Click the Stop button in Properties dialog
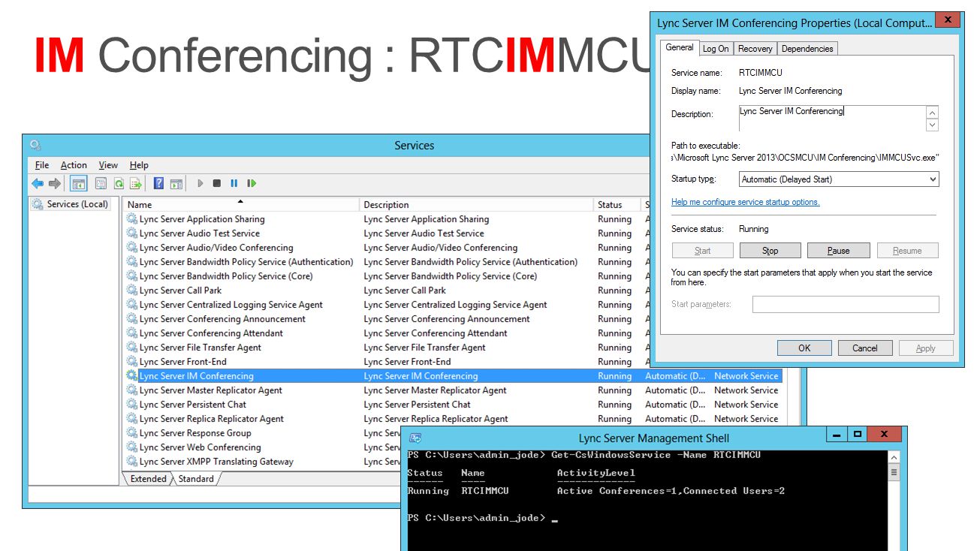 click(x=770, y=251)
